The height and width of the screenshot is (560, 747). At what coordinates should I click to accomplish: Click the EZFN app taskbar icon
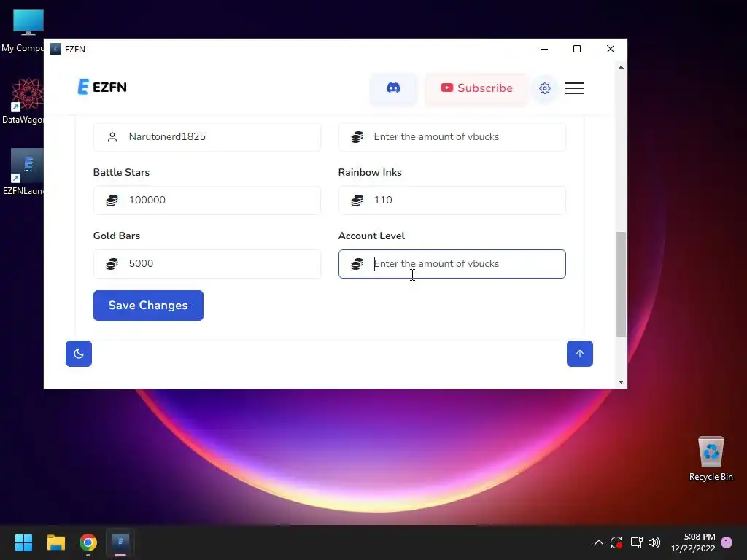[120, 542]
